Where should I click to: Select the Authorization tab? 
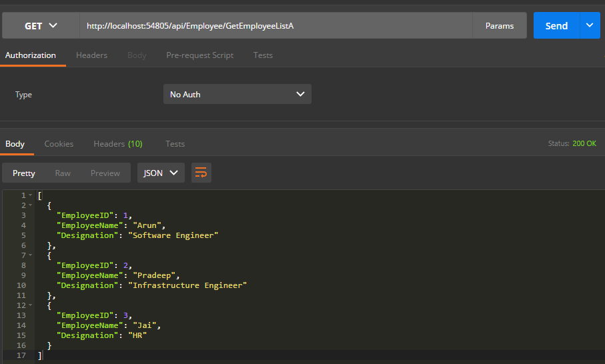[31, 55]
